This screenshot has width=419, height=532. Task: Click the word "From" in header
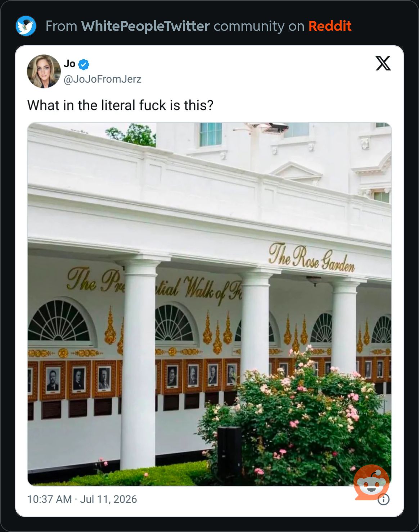tap(62, 26)
